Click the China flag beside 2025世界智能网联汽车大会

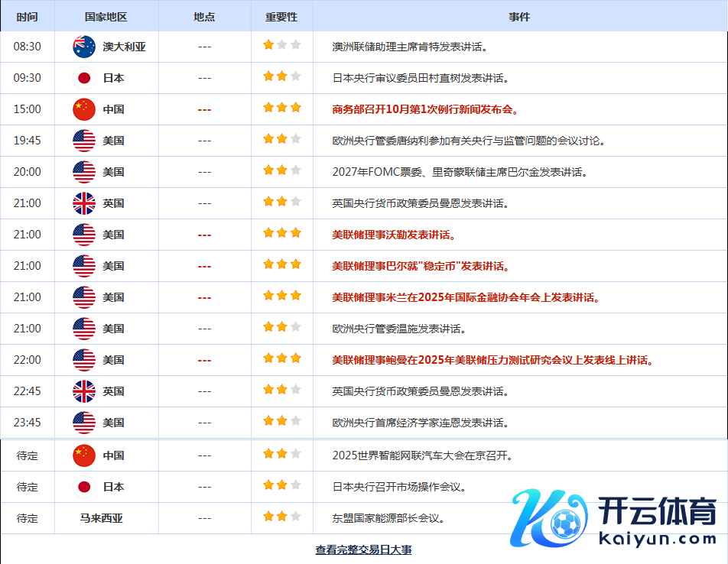tap(84, 455)
